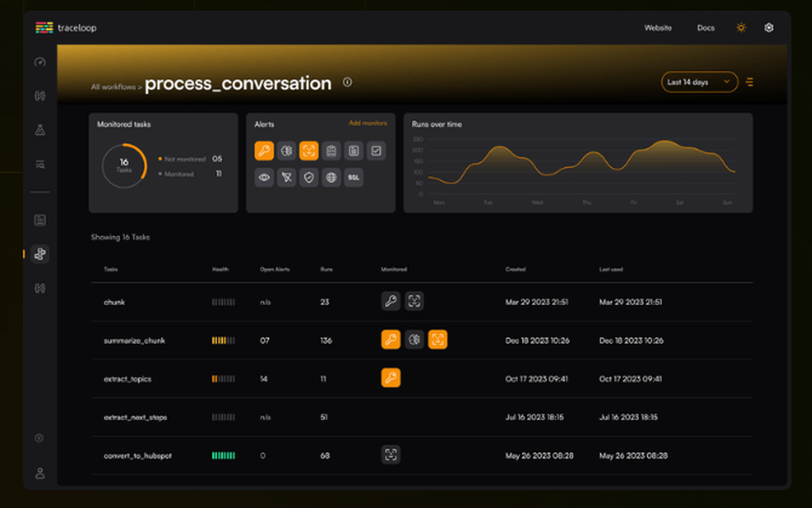Image resolution: width=812 pixels, height=508 pixels.
Task: Sort by Open Alerts column header
Action: [x=274, y=269]
